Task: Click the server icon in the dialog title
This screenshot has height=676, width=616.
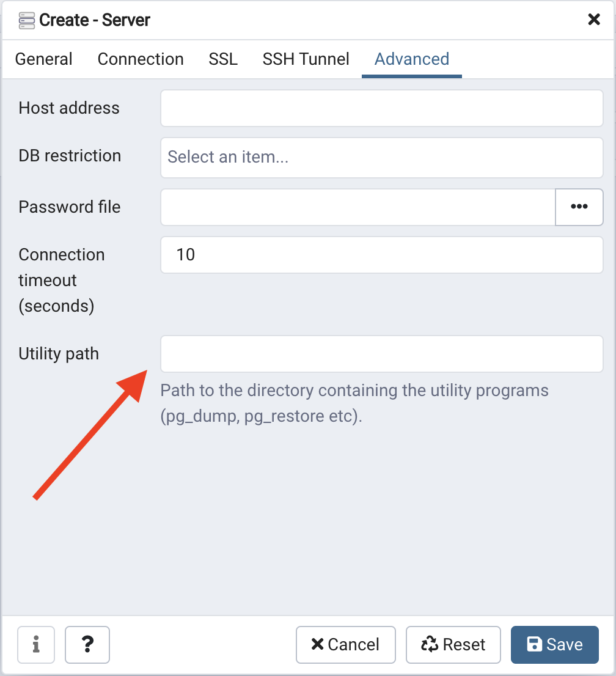Action: click(x=27, y=20)
